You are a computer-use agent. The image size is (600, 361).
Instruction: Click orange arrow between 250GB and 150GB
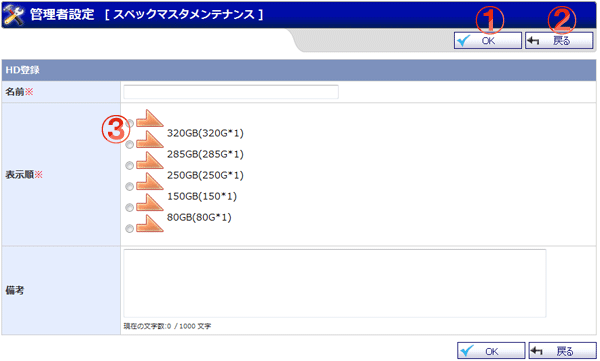point(150,182)
